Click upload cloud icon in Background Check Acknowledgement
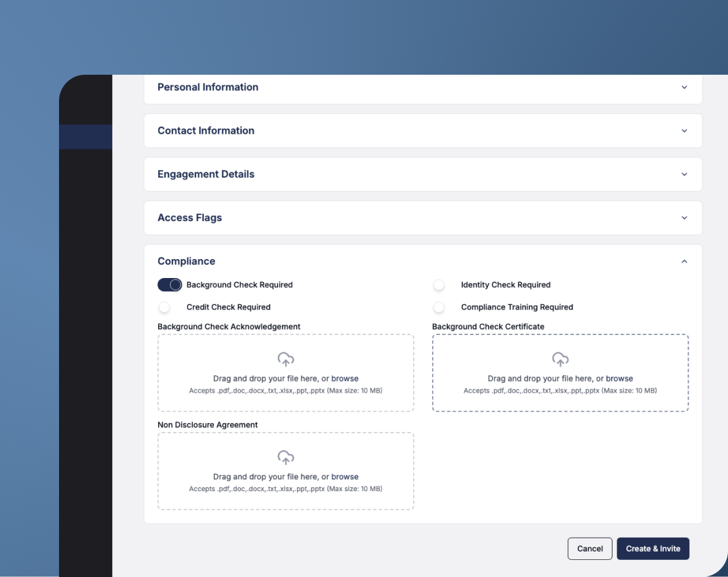This screenshot has width=728, height=577. point(285,359)
